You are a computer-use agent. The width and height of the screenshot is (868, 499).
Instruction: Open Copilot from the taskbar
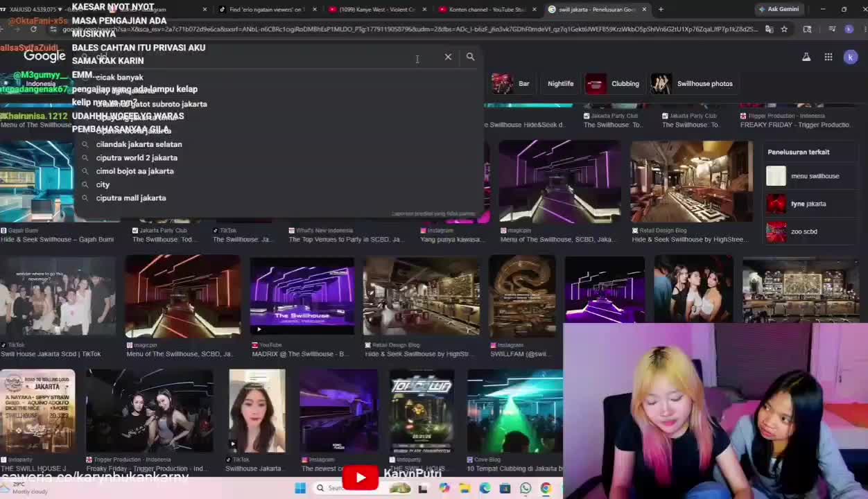coord(444,488)
